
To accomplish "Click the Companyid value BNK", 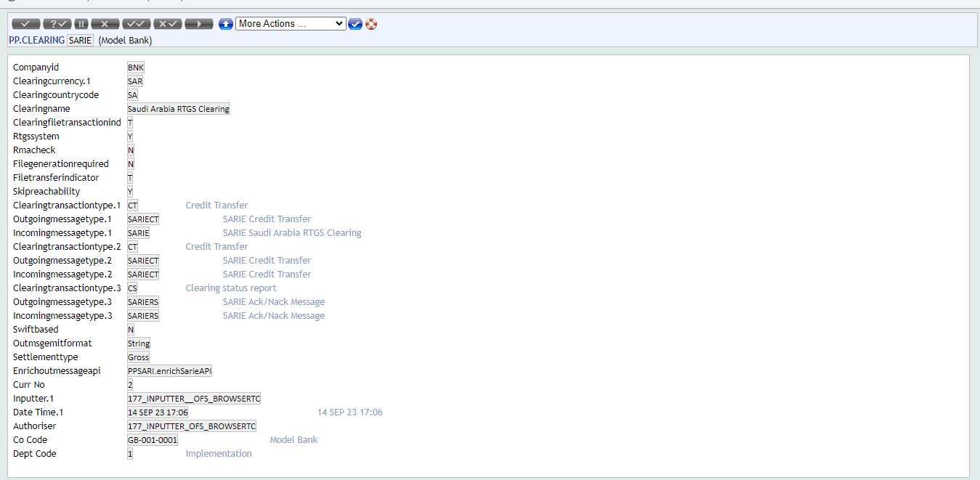I will (136, 68).
